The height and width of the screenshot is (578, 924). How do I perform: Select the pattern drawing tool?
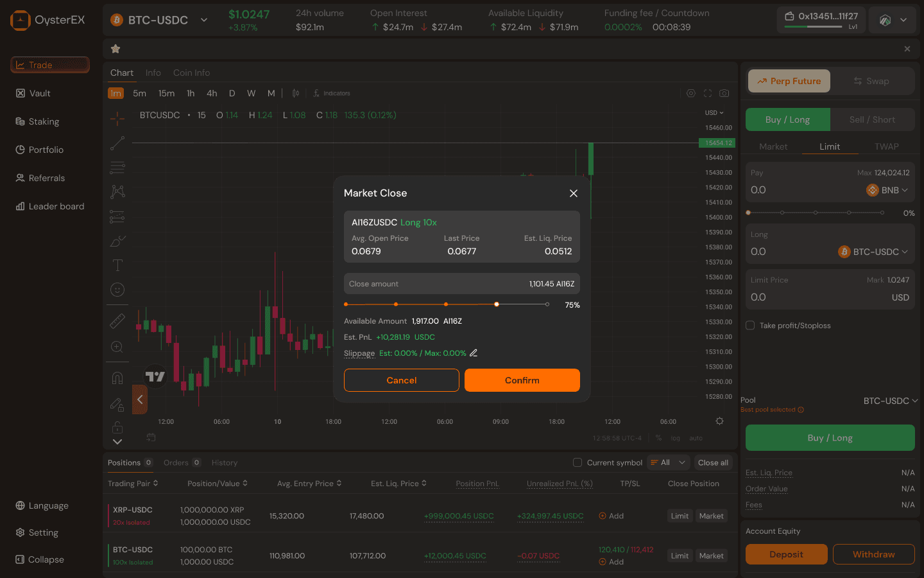[x=117, y=192]
